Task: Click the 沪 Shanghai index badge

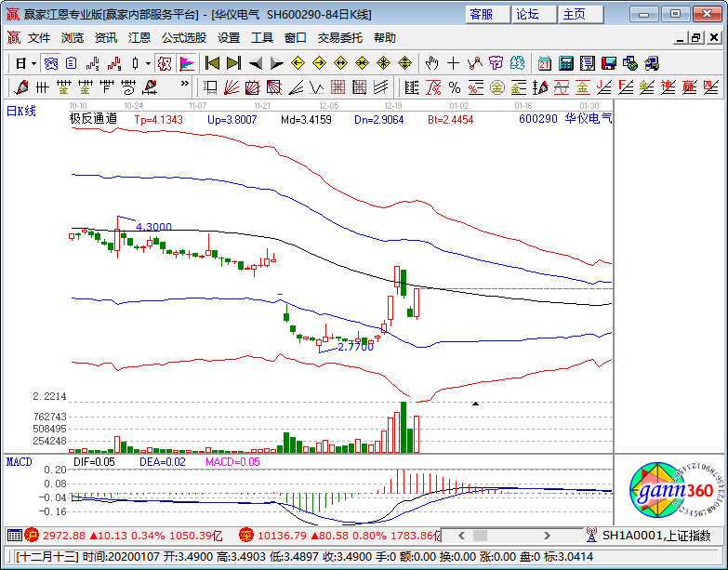Action: tap(32, 536)
